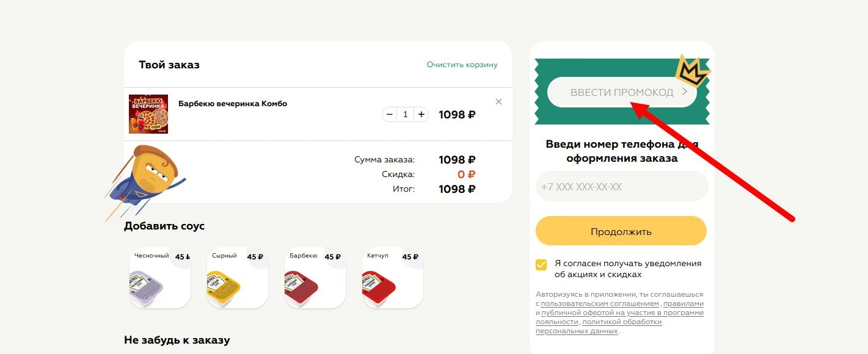Open the ВВЕСТИ ПРОМОКОД promo code entry
Screen dimensions: 868x354
pyautogui.click(x=621, y=92)
